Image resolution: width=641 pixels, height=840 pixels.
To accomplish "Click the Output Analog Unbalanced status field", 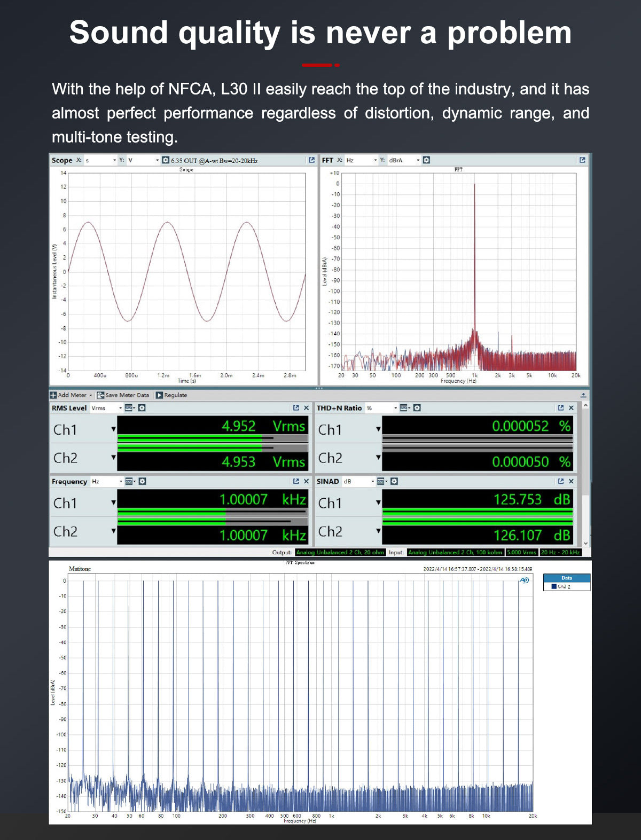I will (x=340, y=553).
